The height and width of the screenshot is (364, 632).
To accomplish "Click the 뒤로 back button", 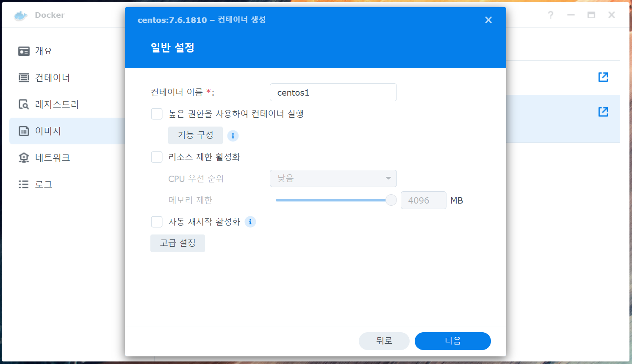I will click(x=384, y=341).
